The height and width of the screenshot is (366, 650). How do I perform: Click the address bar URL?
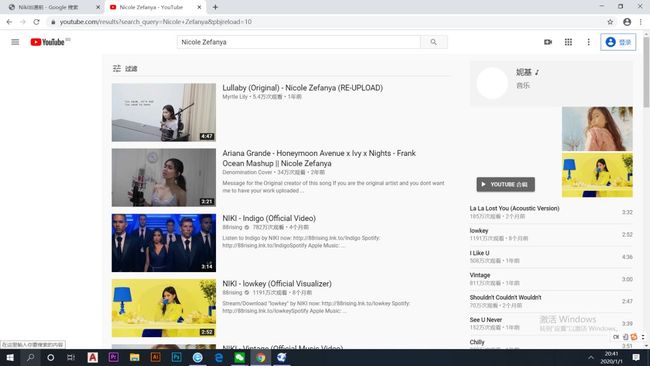point(155,22)
